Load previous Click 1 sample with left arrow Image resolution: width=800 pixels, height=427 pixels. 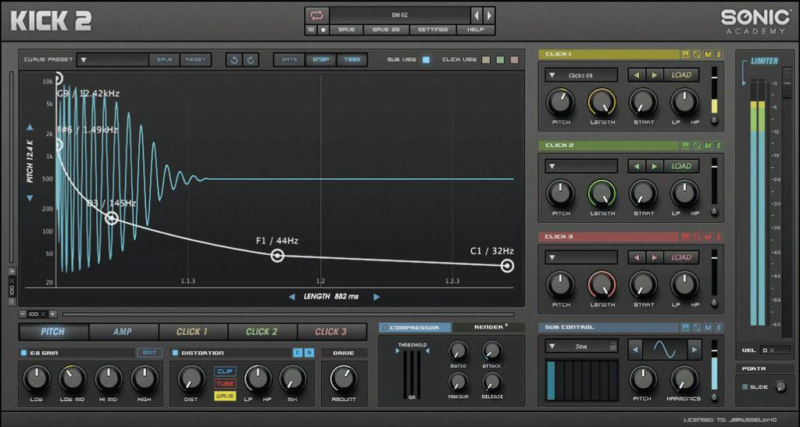click(x=636, y=75)
